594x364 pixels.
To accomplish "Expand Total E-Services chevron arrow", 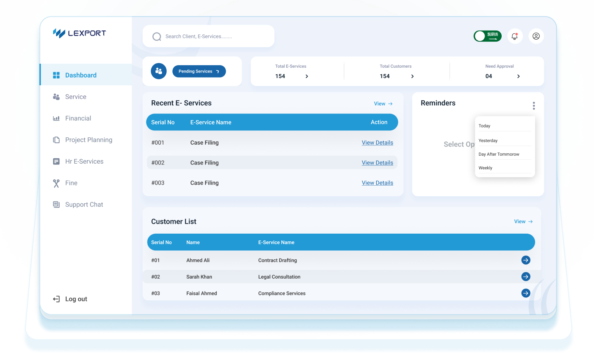I will coord(307,77).
